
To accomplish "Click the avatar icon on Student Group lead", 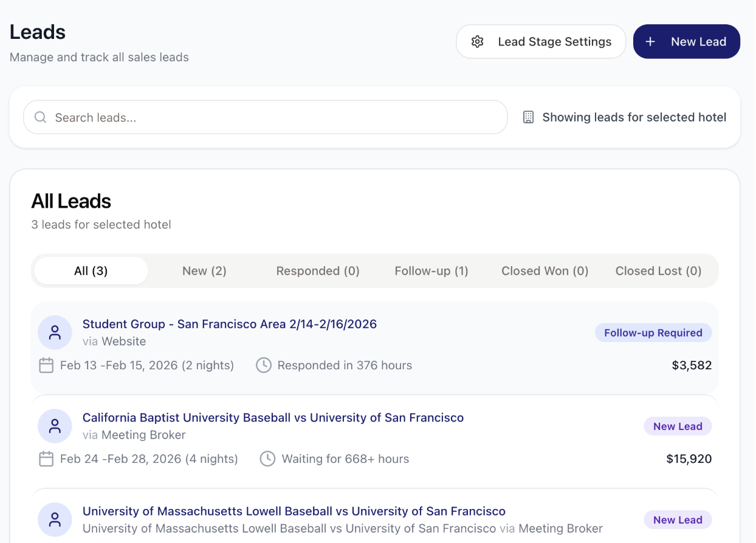I will click(55, 332).
